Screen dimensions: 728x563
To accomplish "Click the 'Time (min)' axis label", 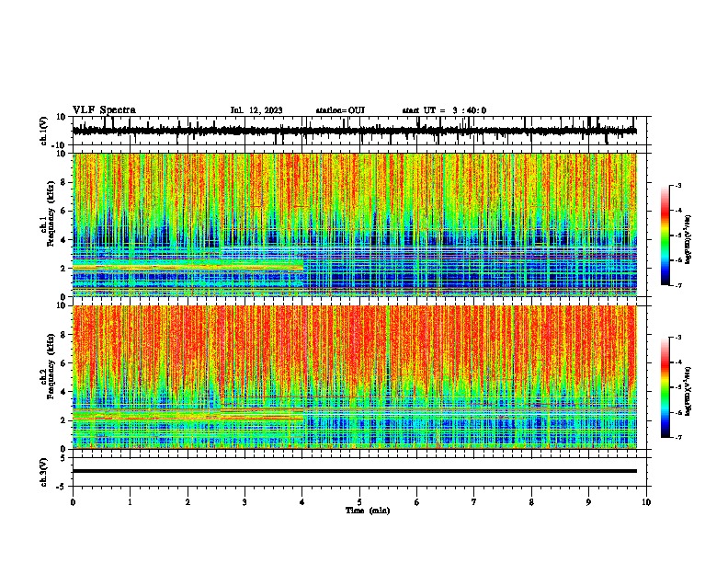I will [368, 511].
